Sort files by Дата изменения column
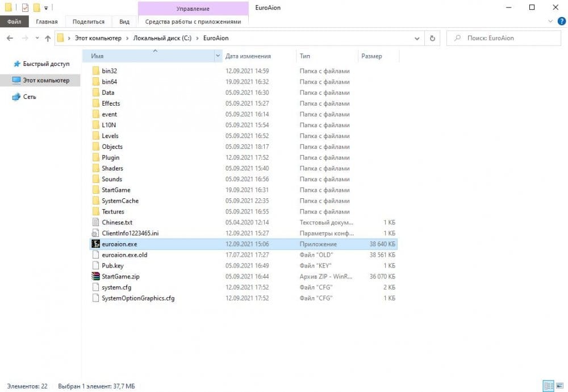 (248, 56)
